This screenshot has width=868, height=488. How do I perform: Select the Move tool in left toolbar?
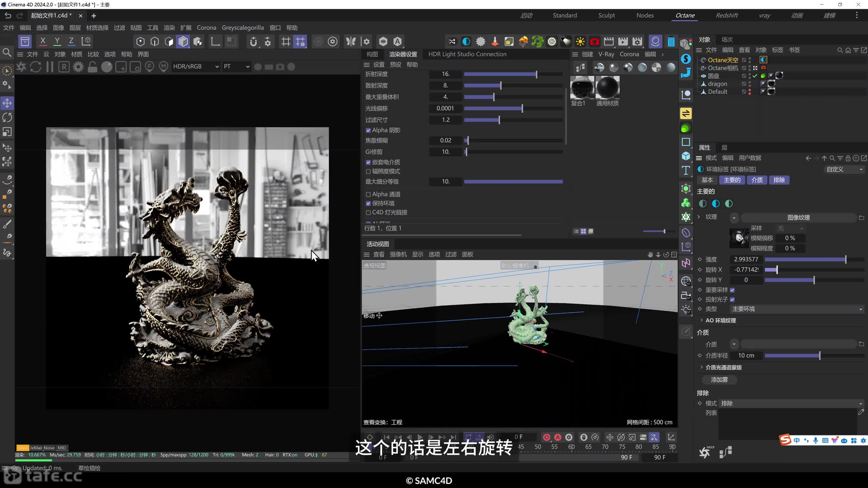click(7, 103)
